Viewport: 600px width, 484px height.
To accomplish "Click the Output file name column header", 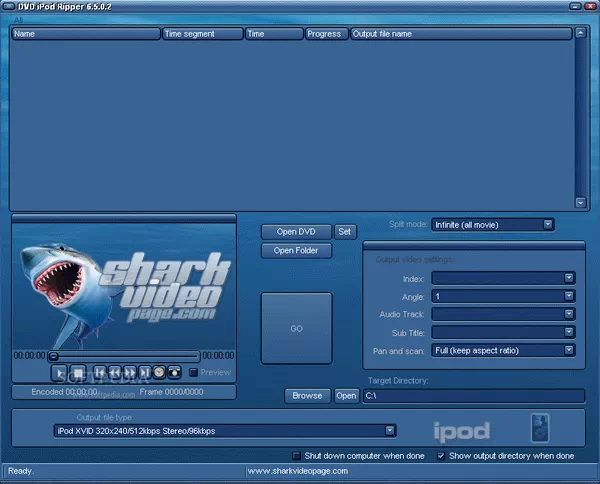I will click(x=461, y=34).
